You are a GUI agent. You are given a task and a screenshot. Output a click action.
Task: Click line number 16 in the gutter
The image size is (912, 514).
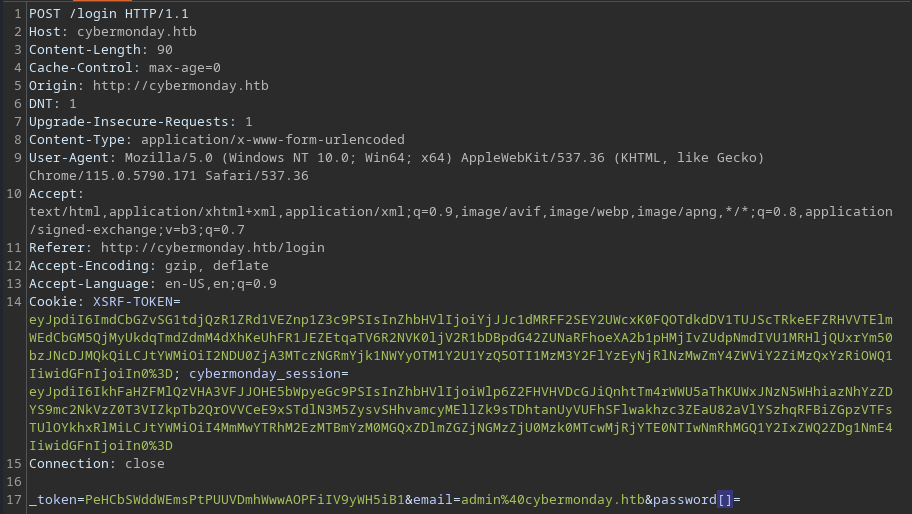click(x=14, y=482)
